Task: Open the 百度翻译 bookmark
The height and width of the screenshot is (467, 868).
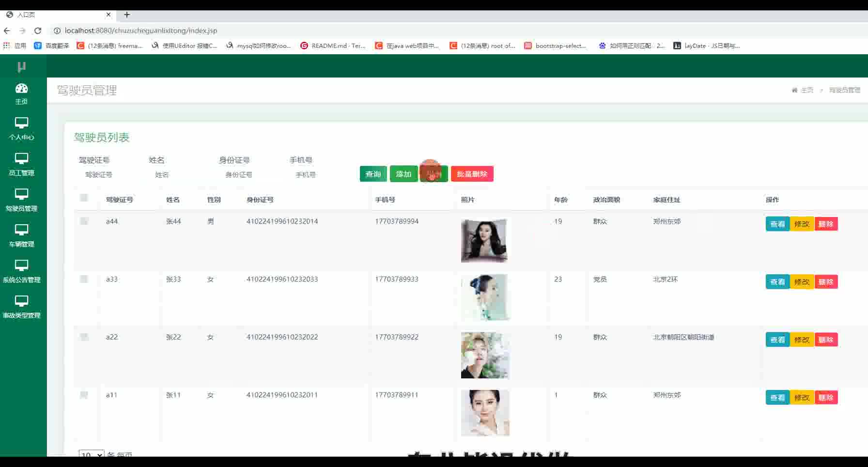Action: [x=51, y=46]
